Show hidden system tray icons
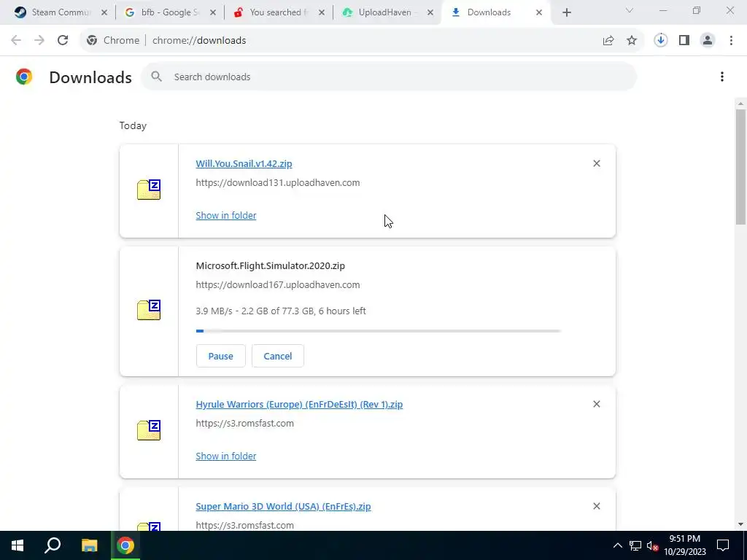This screenshot has height=560, width=747. [x=617, y=545]
